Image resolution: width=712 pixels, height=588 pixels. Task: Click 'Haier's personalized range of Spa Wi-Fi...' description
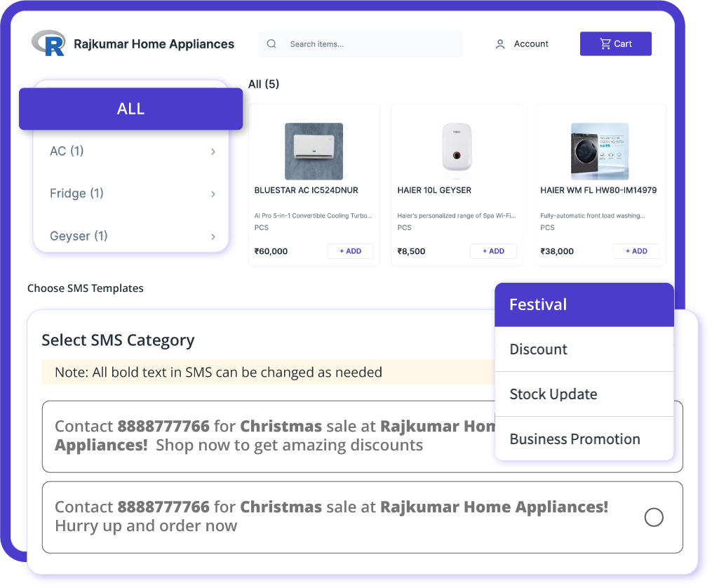point(457,215)
